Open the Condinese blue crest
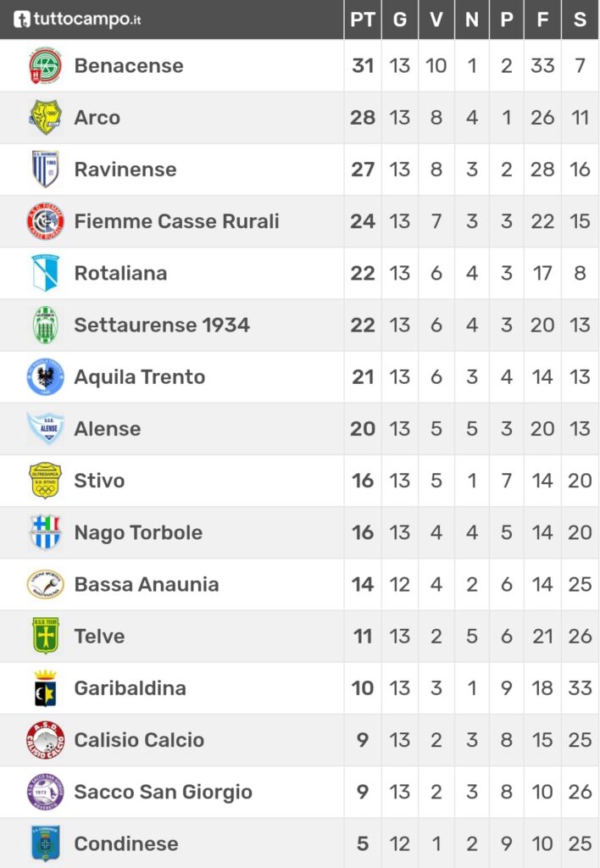Image resolution: width=600 pixels, height=868 pixels. click(x=46, y=843)
